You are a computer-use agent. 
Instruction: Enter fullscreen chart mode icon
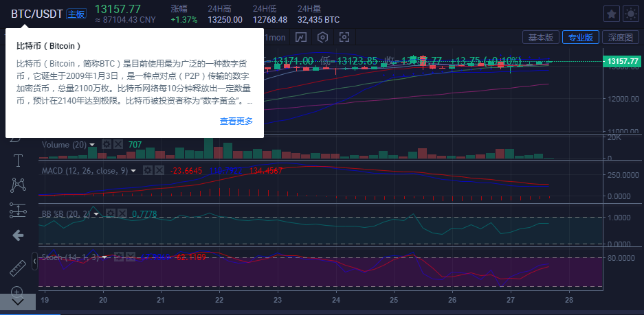click(x=344, y=38)
